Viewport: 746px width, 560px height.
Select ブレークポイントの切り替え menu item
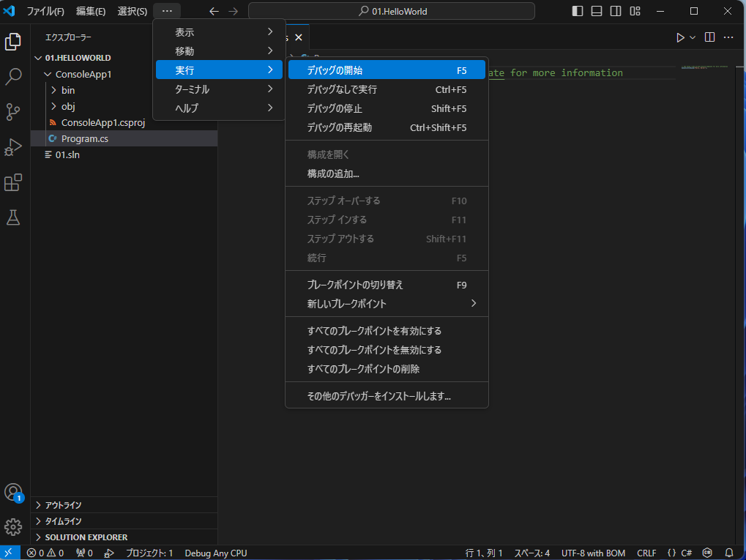(x=387, y=285)
